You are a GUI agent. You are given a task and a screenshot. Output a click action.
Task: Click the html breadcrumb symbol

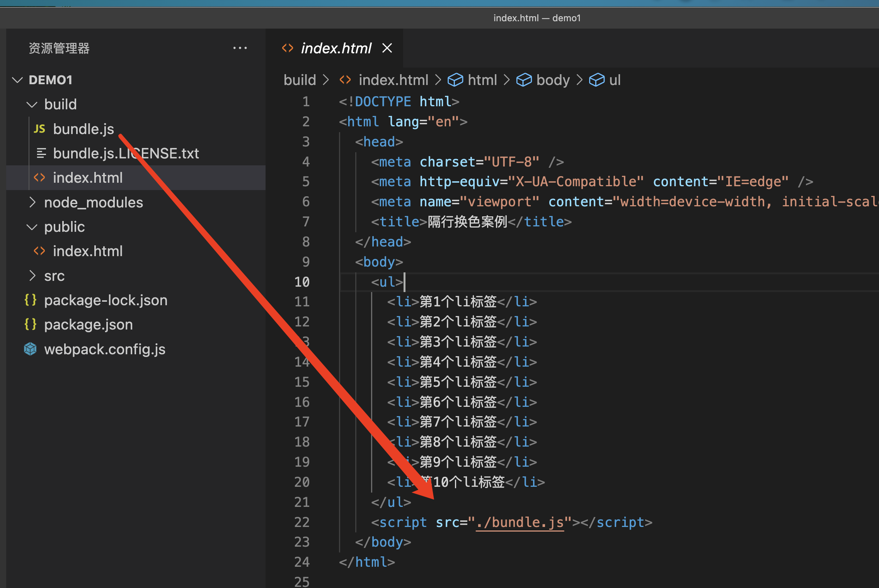pyautogui.click(x=482, y=80)
